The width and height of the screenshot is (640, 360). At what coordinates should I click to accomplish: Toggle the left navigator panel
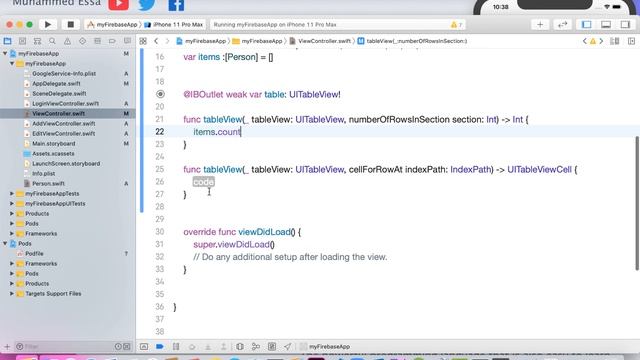tap(587, 24)
